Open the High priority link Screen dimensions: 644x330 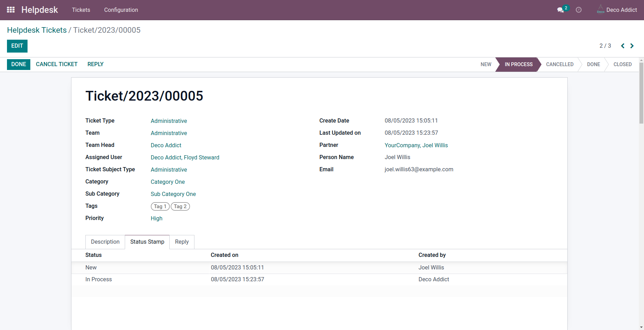click(156, 218)
